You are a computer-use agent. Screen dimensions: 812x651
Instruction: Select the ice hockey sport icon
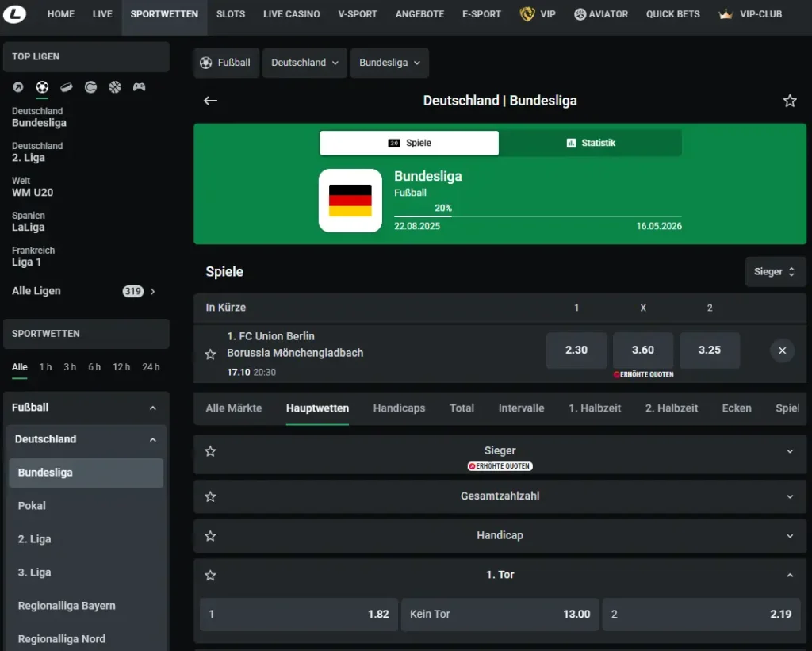(x=65, y=87)
